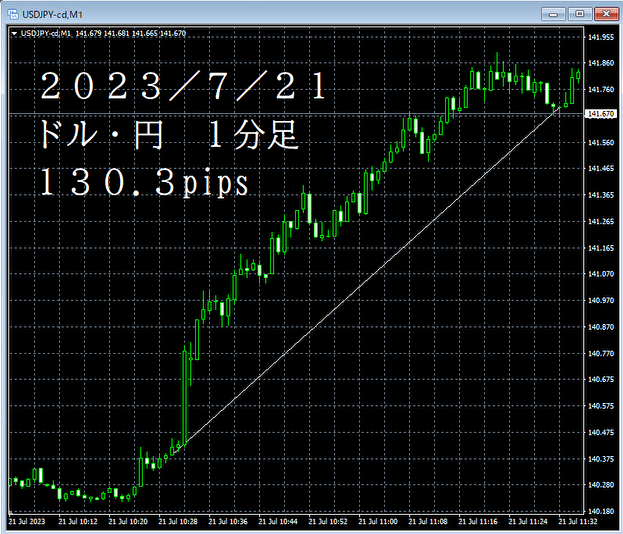Click the chart window icon in title bar
This screenshot has height=534, width=623.
13,14
